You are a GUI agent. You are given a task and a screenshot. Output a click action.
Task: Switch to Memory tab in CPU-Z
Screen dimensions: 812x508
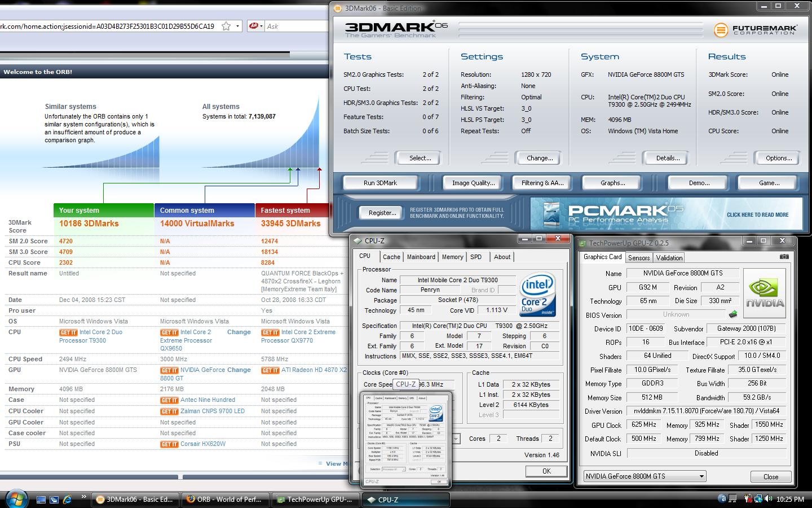(x=452, y=257)
